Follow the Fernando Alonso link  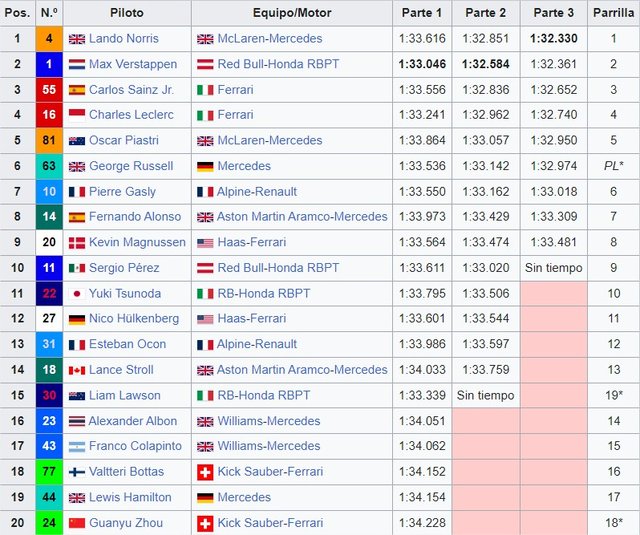click(135, 216)
